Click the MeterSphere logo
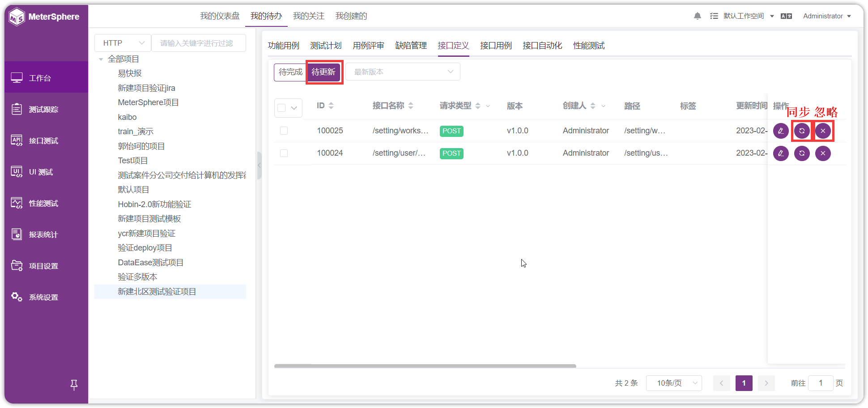This screenshot has height=408, width=868. pyautogui.click(x=44, y=17)
